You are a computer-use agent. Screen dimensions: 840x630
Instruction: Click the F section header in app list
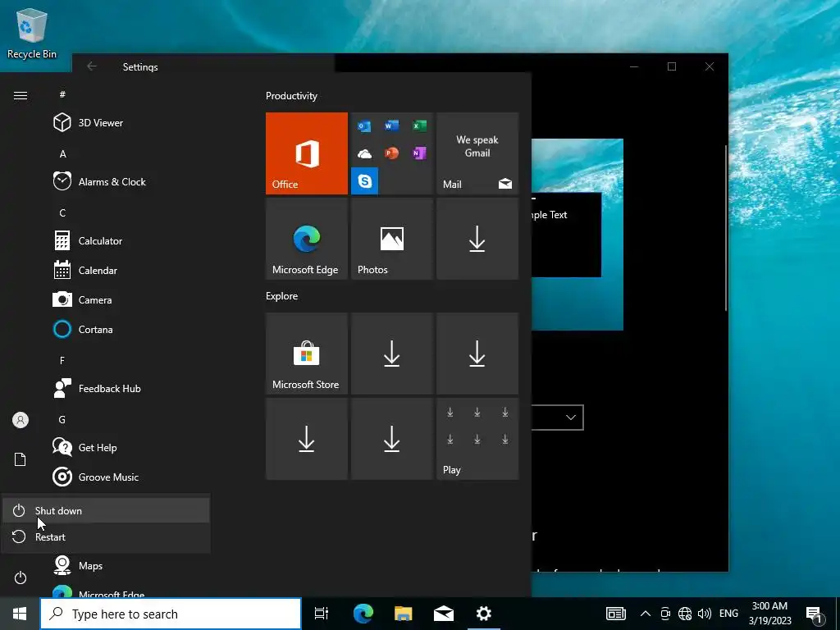(62, 361)
